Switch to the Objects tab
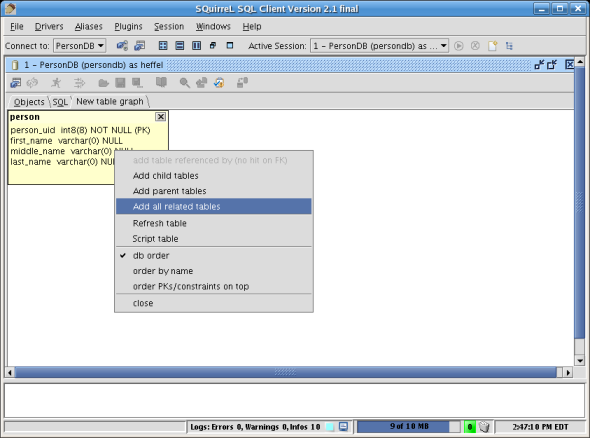This screenshot has width=590, height=438. pos(29,102)
